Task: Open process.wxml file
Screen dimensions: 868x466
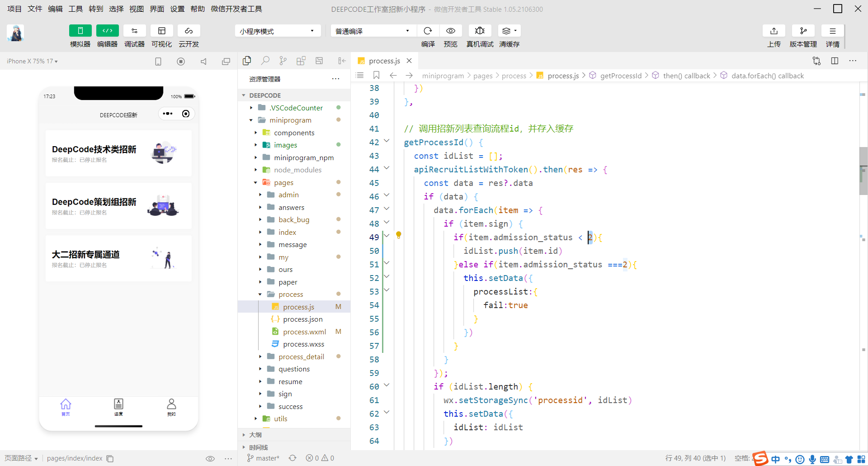Action: click(294, 332)
